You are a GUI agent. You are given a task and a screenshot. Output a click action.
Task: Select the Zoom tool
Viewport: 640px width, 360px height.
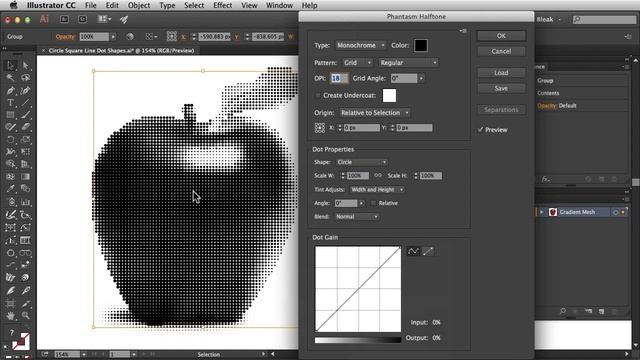(x=25, y=316)
